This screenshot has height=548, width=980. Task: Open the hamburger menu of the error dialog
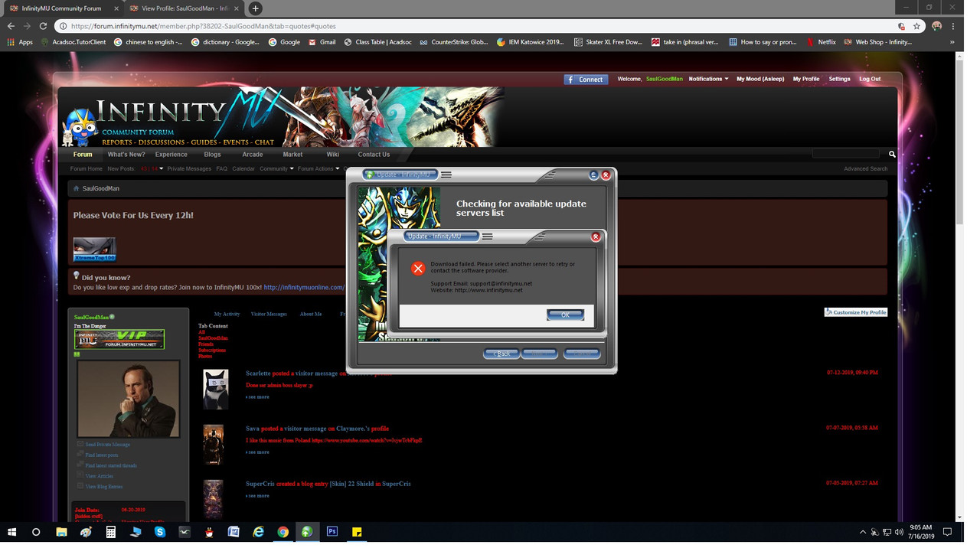pyautogui.click(x=487, y=236)
